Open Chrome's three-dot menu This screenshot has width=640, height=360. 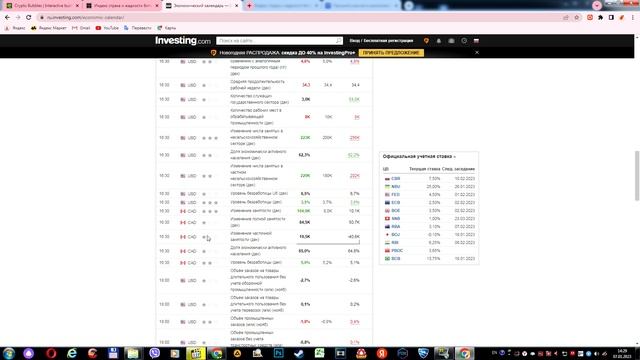click(x=633, y=18)
